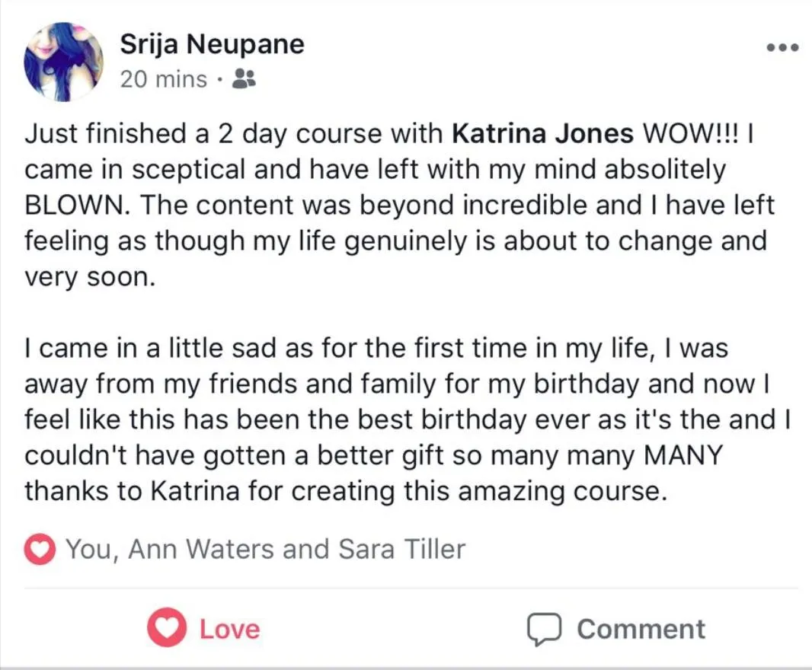Image resolution: width=812 pixels, height=670 pixels.
Task: Open Srija Neupane's profile picture
Action: tap(63, 61)
